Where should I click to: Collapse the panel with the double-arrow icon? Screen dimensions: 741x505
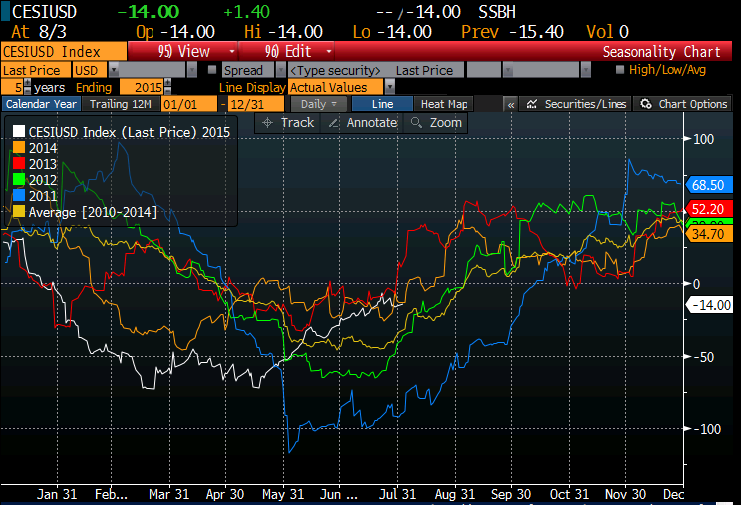click(x=510, y=104)
